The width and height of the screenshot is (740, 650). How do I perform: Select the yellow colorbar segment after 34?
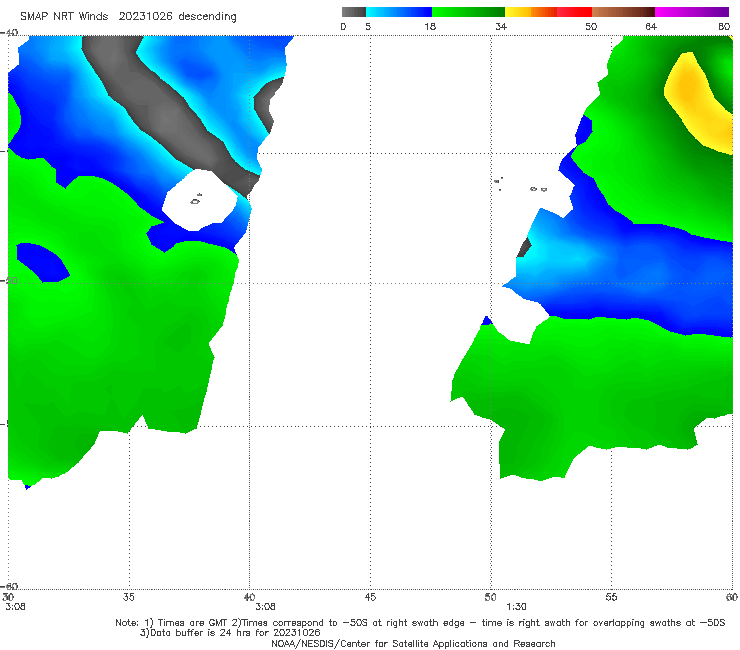[518, 12]
